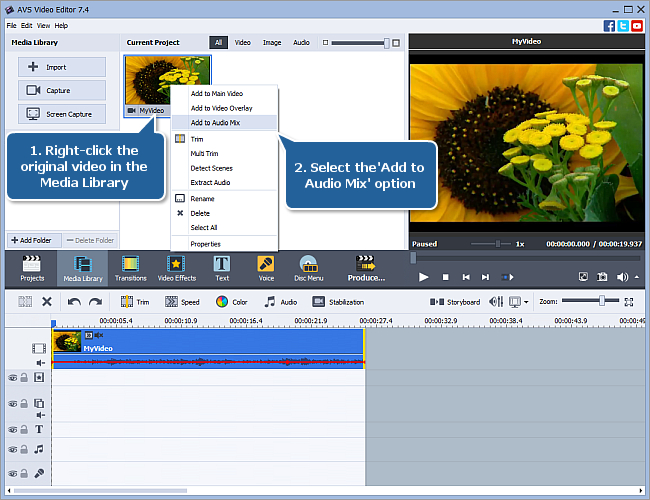Toggle visibility of the text track
This screenshot has height=500, width=650.
coord(13,430)
